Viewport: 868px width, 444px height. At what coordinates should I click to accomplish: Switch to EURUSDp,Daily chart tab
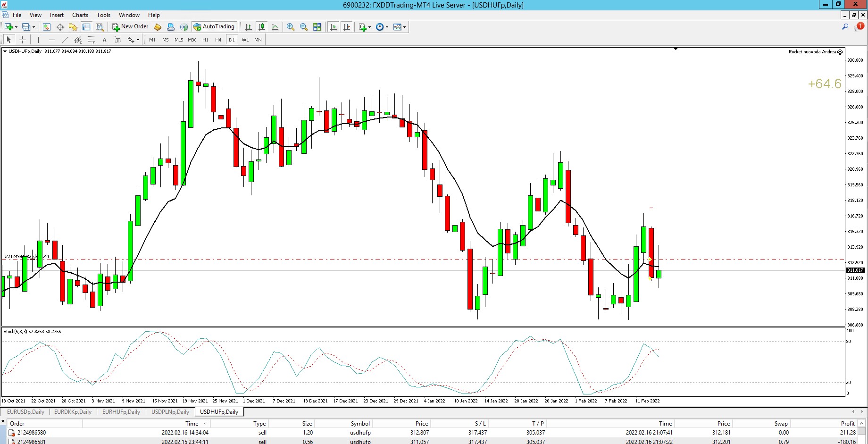(25, 412)
